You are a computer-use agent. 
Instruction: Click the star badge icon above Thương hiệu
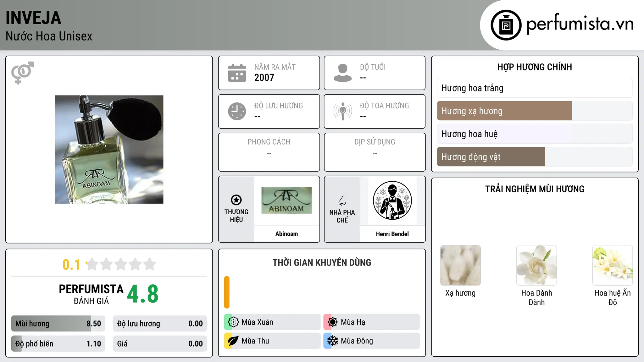coord(236,200)
